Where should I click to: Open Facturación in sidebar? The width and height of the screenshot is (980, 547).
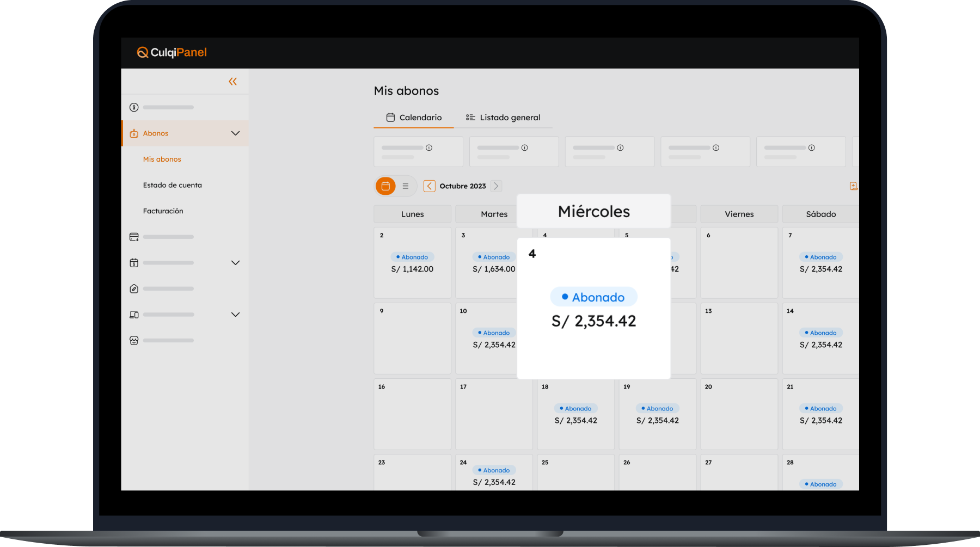(163, 211)
